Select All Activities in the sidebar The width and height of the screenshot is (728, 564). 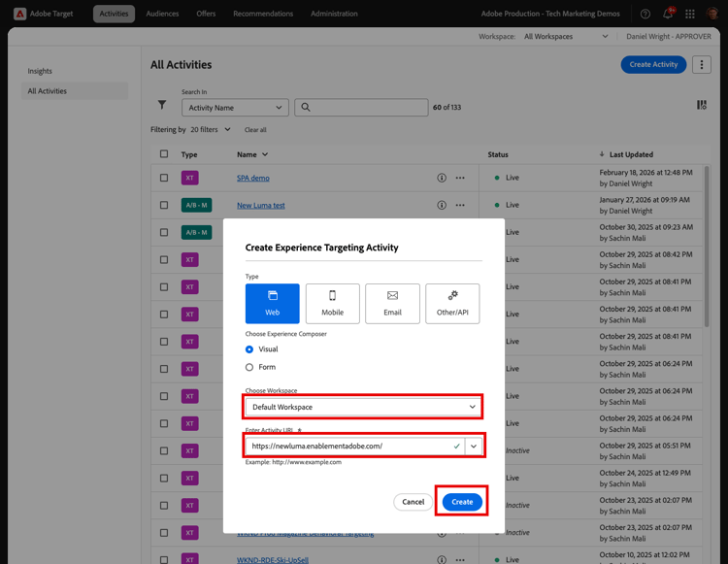point(75,91)
